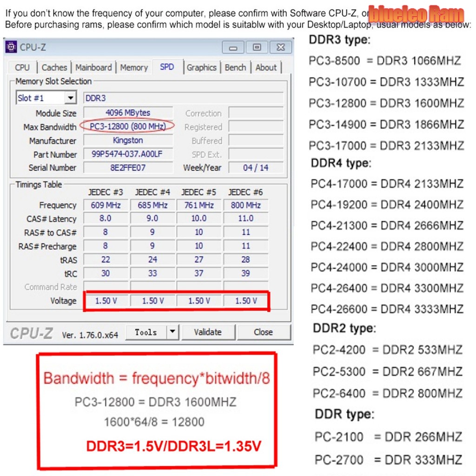Open the CPU tab
The height and width of the screenshot is (476, 476).
[x=22, y=67]
